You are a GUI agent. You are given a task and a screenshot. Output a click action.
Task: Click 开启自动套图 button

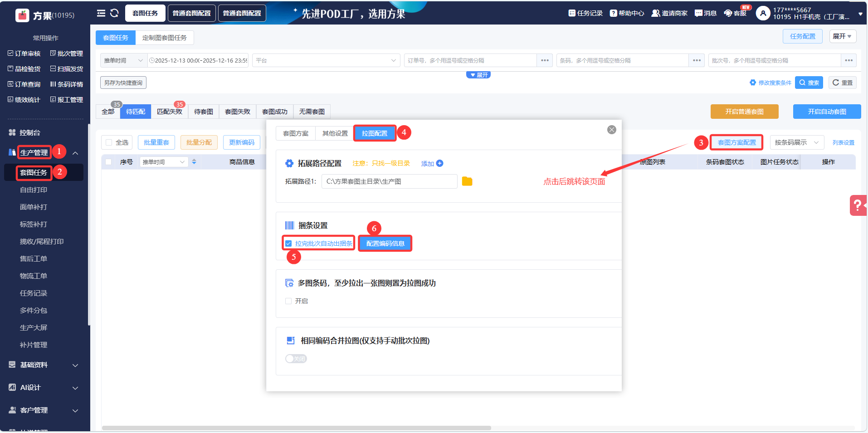coord(827,112)
